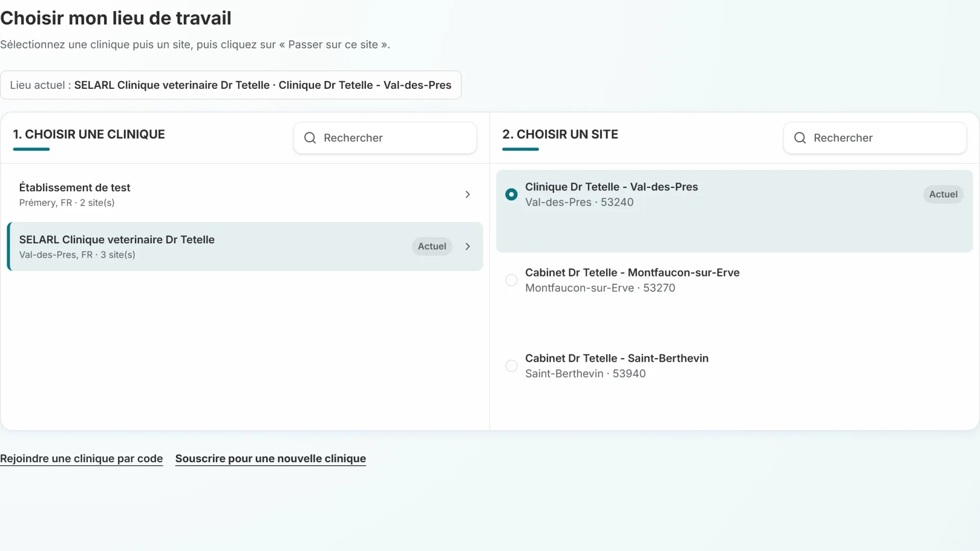Open the '1. CHOISIR UNE CLINIQUE' tab heading
Screen dimensions: 980x551
(89, 134)
